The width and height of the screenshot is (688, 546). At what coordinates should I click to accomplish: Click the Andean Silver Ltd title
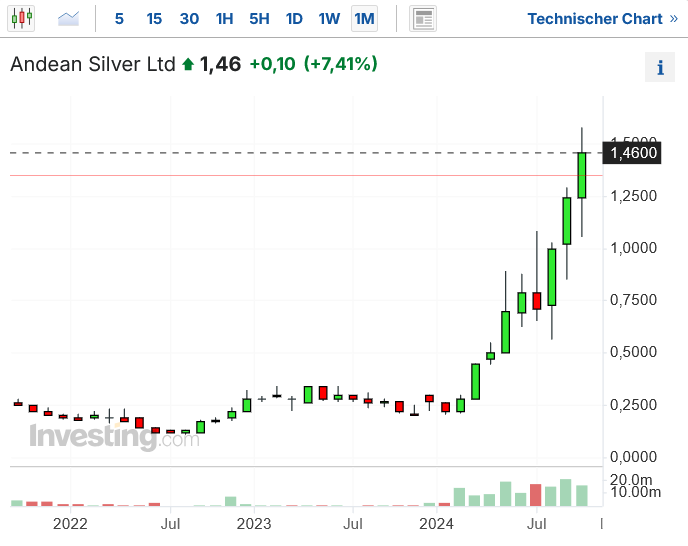click(x=93, y=64)
